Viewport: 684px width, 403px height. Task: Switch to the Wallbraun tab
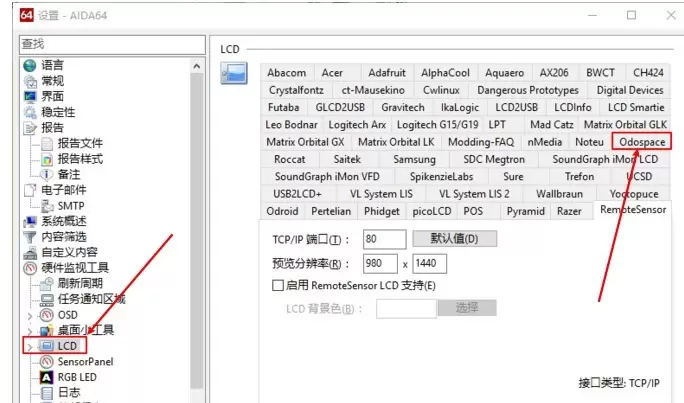(559, 194)
